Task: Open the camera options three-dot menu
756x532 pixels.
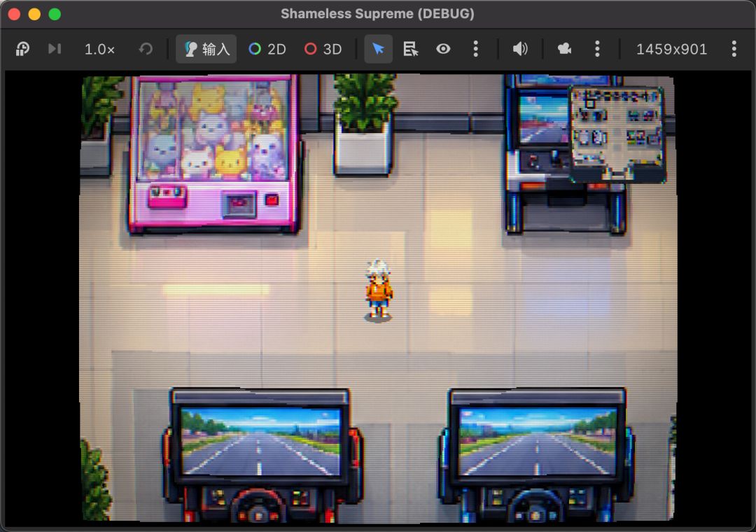Action: coord(597,49)
